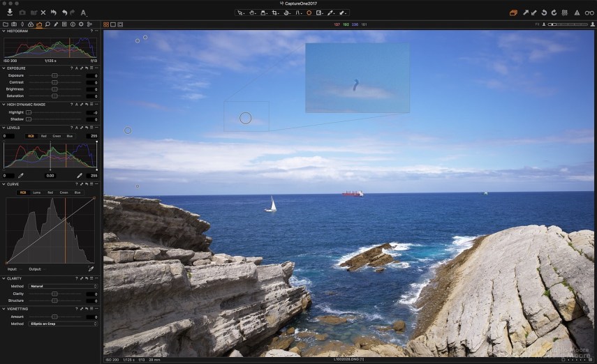Choose the Crop cursor tool
Image resolution: width=597 pixels, height=364 pixels.
[x=275, y=13]
